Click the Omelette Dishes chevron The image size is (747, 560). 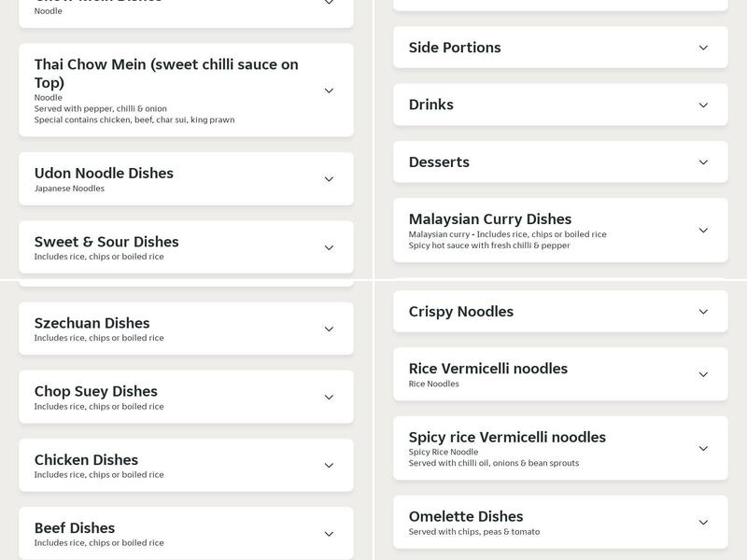[x=703, y=523]
